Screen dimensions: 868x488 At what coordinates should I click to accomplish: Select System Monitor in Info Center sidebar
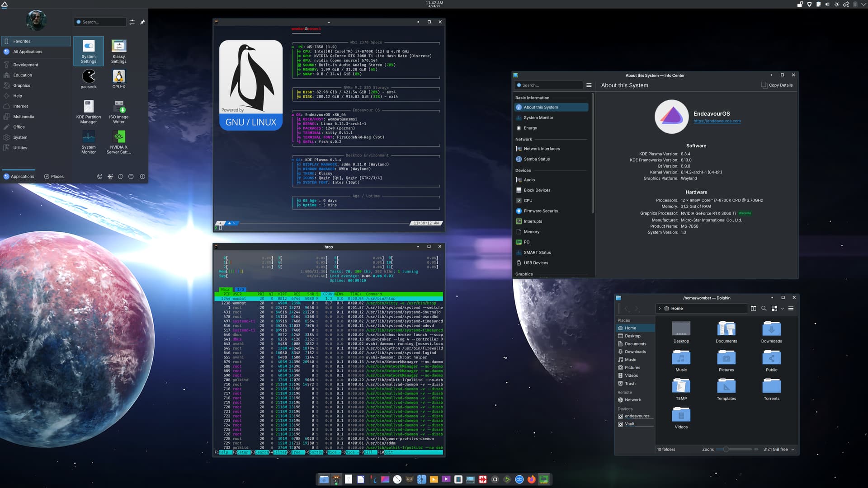(x=552, y=117)
